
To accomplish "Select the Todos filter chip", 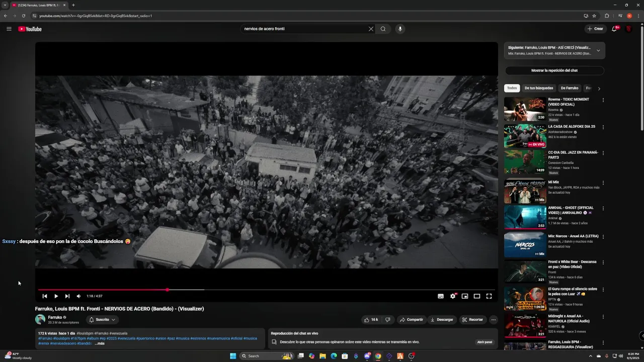I will (512, 88).
